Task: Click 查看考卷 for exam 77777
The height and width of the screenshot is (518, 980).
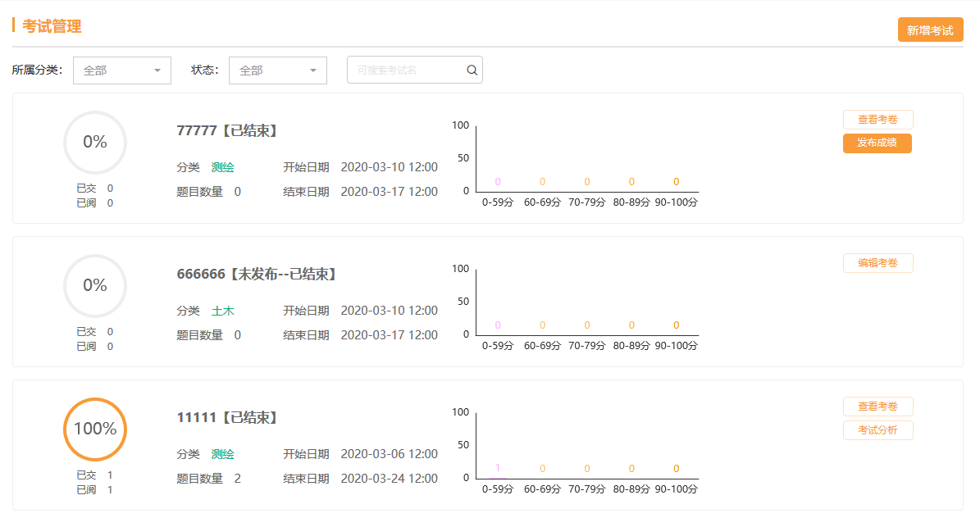Action: point(877,120)
